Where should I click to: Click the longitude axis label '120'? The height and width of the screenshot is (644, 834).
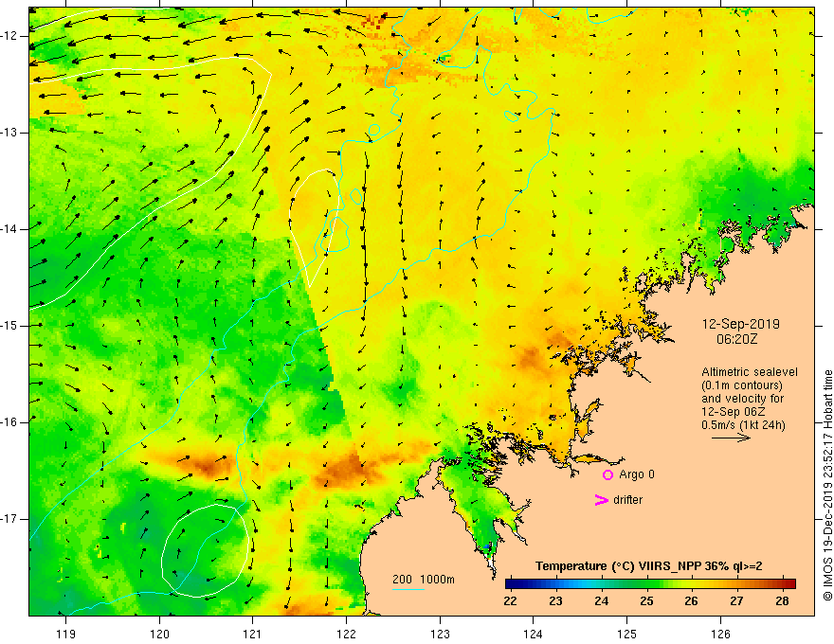coord(159,634)
